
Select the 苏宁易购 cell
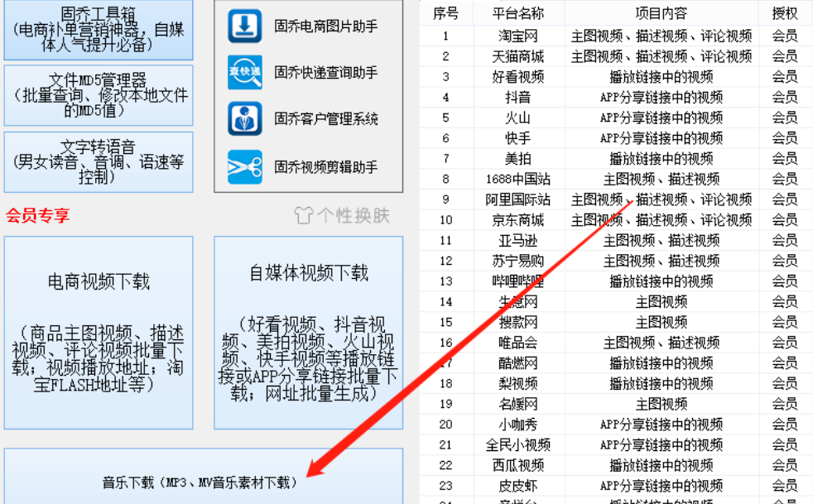click(x=518, y=261)
